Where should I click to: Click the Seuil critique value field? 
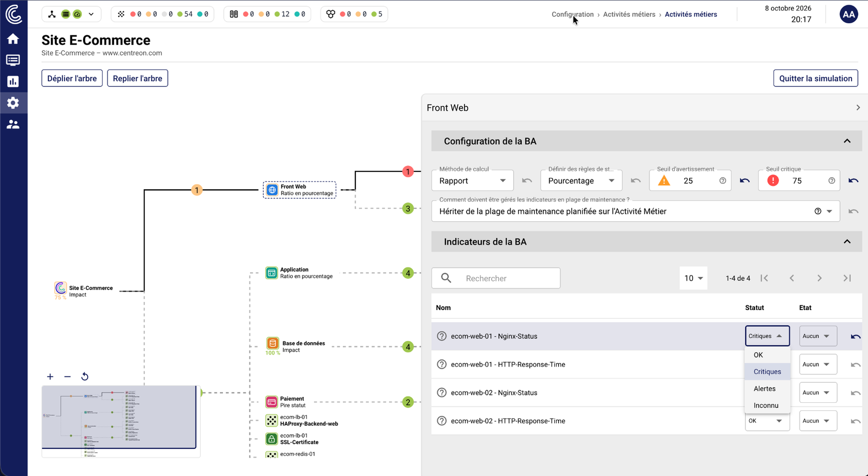(x=799, y=181)
